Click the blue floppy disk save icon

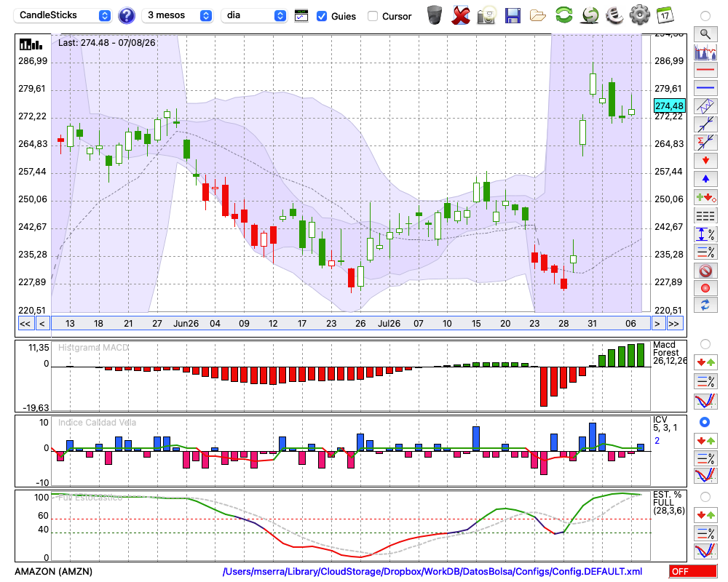(513, 15)
